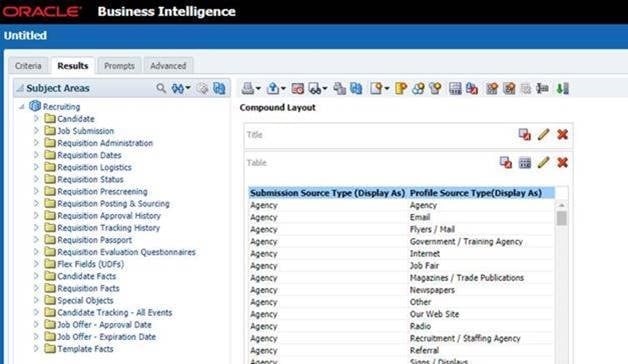Expand the Candidate folder
628x364 pixels.
point(36,119)
